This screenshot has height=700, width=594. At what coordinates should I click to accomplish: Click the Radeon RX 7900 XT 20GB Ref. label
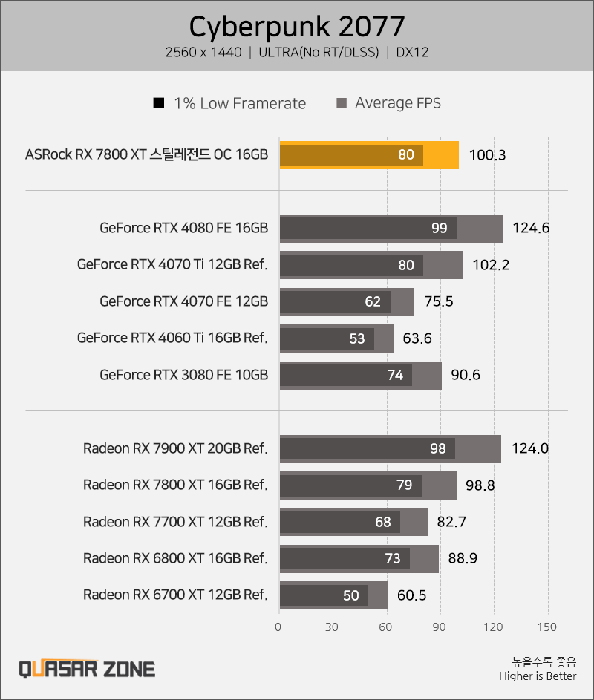[175, 448]
